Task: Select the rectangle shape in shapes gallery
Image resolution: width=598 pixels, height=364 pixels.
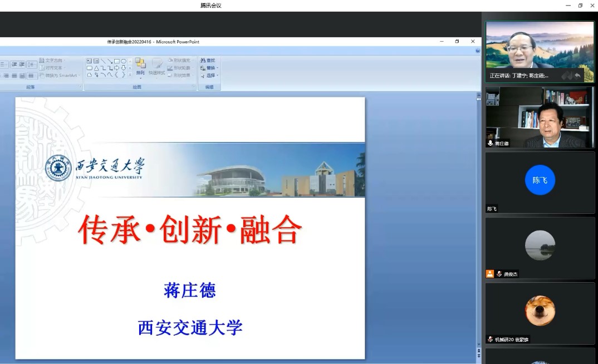Action: pyautogui.click(x=117, y=61)
